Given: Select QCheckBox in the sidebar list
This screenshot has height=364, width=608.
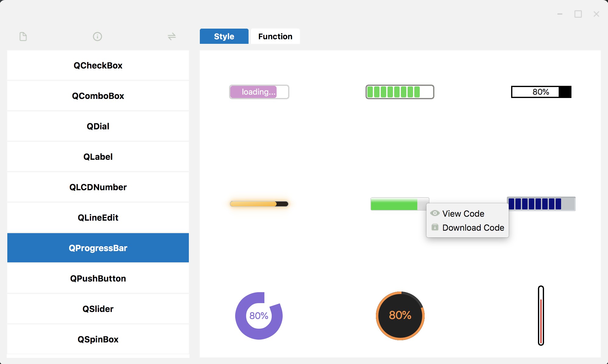Looking at the screenshot, I should (98, 65).
